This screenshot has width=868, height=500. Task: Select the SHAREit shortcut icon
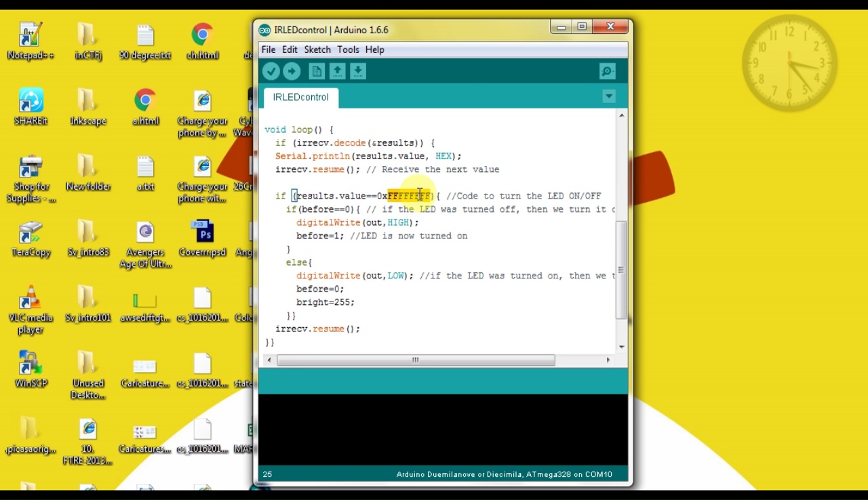[31, 107]
